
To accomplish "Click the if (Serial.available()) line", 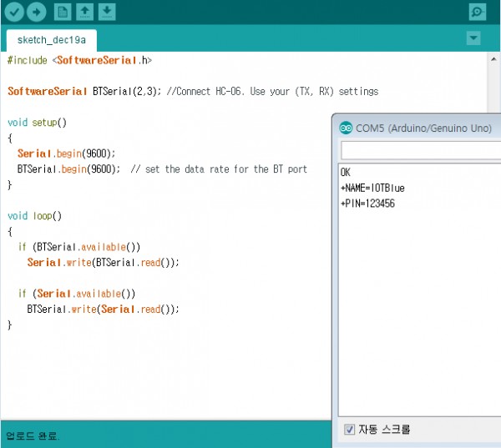I will click(77, 294).
